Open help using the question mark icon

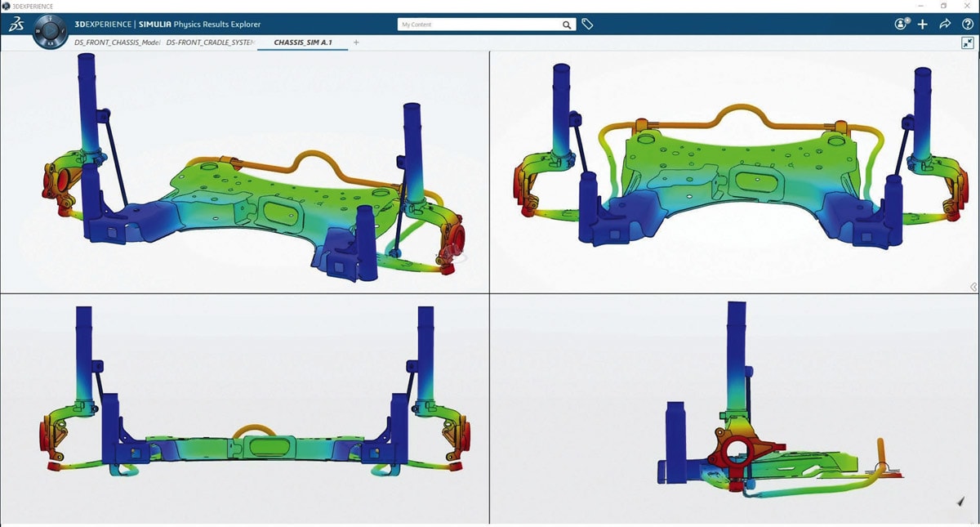(x=968, y=25)
